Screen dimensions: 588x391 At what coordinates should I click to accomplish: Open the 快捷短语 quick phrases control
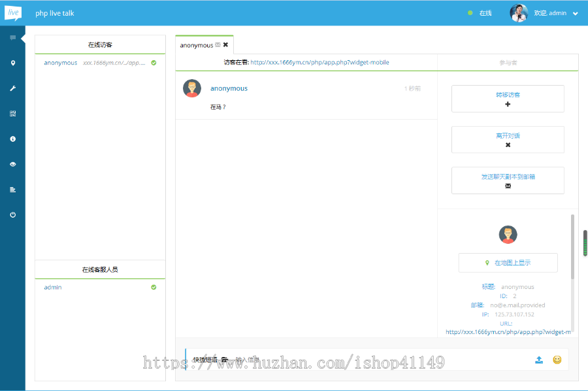click(x=210, y=360)
